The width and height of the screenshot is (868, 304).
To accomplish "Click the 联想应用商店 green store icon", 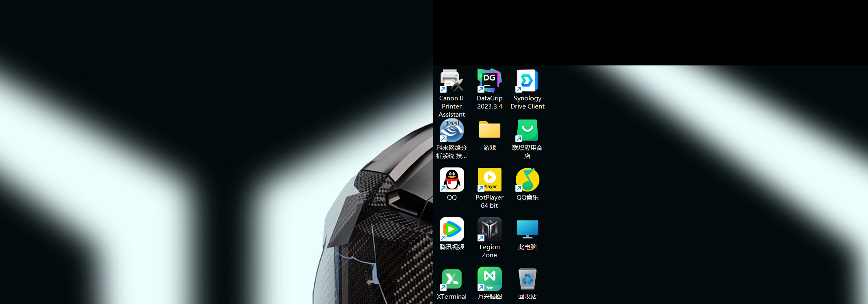I will (x=527, y=130).
